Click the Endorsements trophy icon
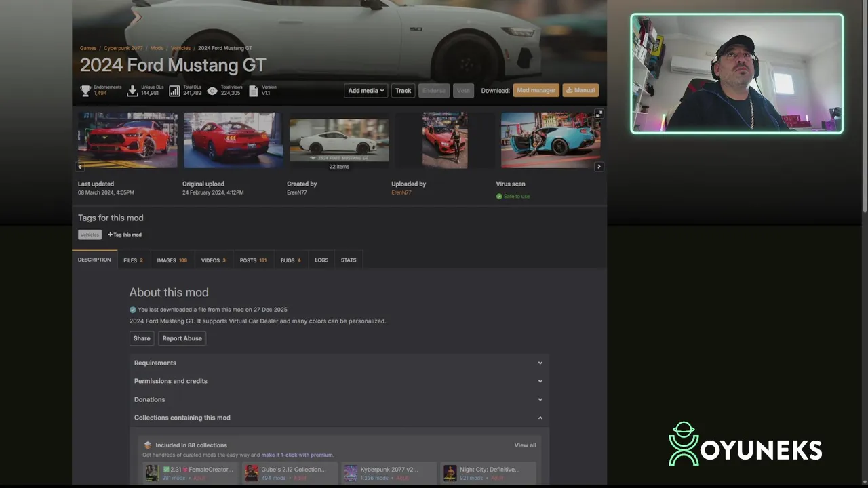Image resolution: width=868 pixels, height=488 pixels. pyautogui.click(x=85, y=90)
